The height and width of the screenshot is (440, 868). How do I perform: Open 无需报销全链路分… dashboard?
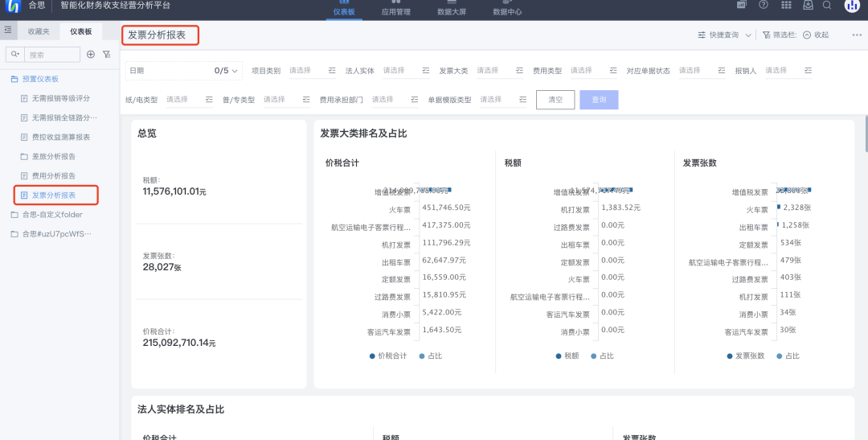59,117
